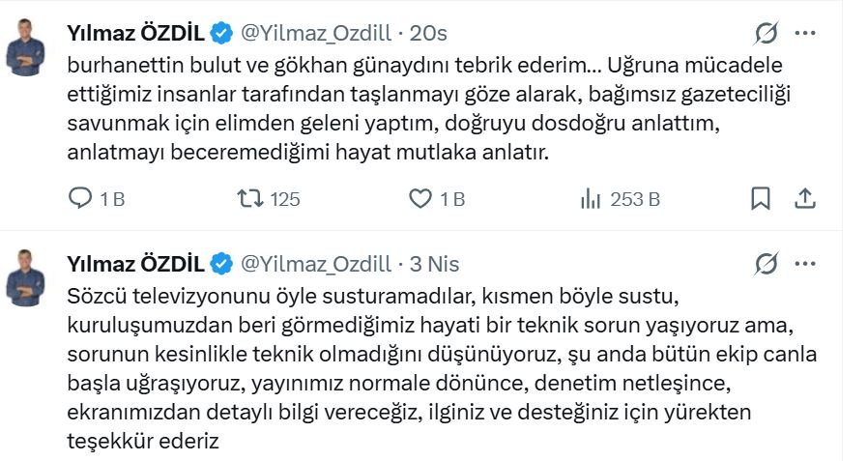Click @Yilmaz_Ozdill handle on first tweet
The width and height of the screenshot is (868, 461).
click(x=315, y=34)
